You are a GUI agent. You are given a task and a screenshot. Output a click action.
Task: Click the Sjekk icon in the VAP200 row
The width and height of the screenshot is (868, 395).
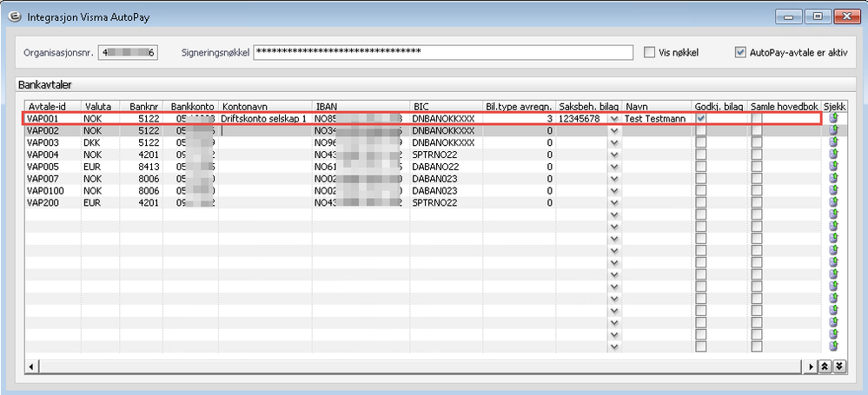833,203
